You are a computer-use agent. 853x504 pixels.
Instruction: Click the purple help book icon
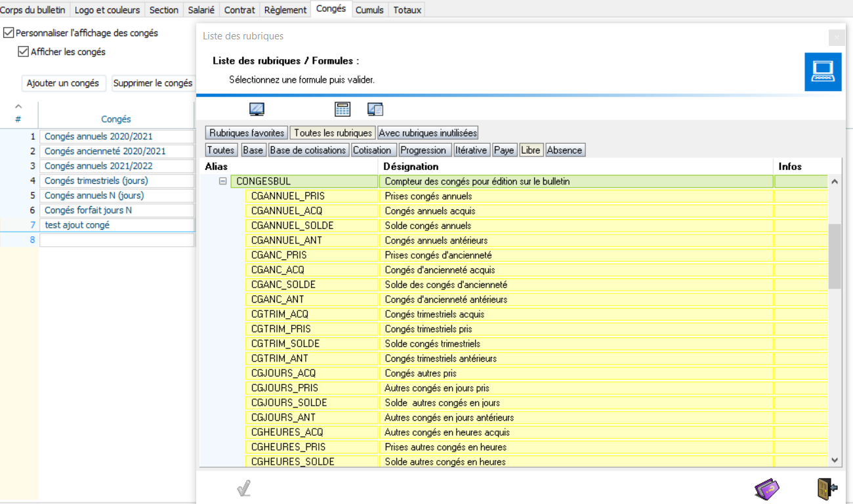[767, 489]
